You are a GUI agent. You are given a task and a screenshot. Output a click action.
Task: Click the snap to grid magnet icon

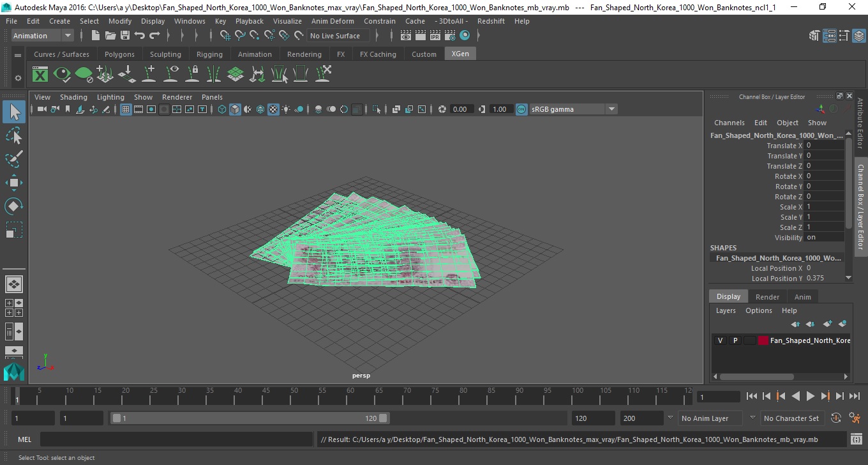[224, 36]
